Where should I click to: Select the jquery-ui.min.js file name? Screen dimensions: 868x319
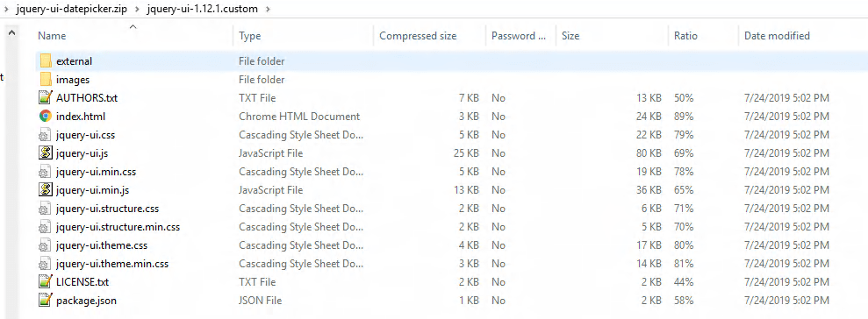coord(93,190)
